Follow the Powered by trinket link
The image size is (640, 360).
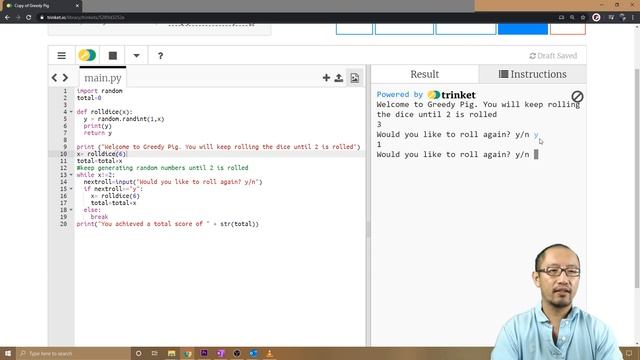click(x=426, y=95)
